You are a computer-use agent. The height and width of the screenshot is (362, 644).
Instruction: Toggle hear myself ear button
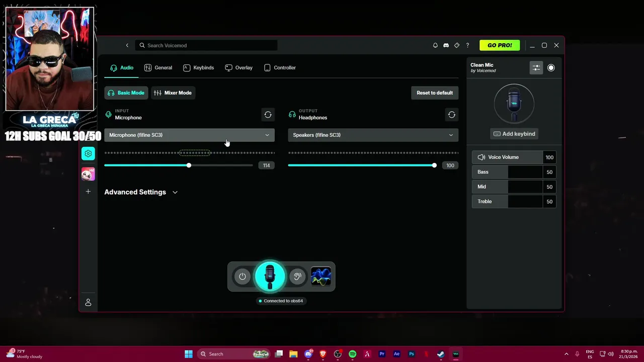(x=297, y=276)
